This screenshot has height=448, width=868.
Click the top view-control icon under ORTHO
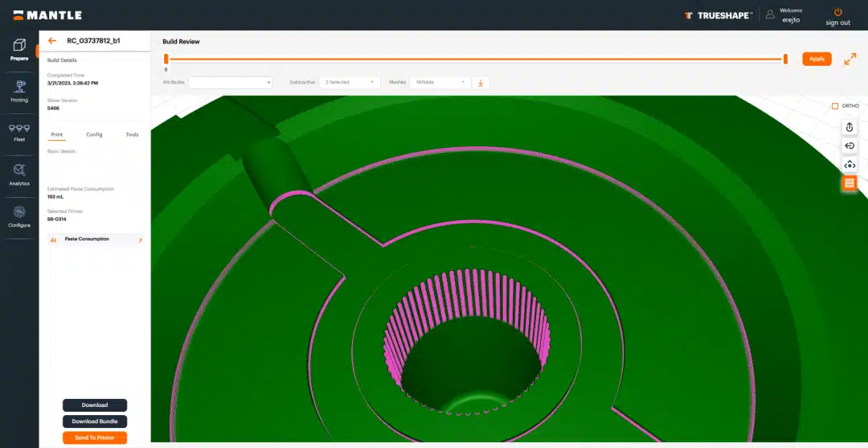850,127
